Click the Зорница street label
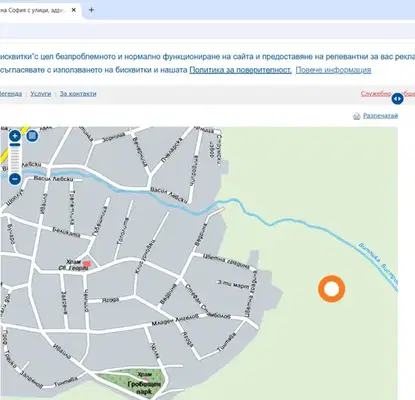This screenshot has width=415, height=400. (113, 137)
